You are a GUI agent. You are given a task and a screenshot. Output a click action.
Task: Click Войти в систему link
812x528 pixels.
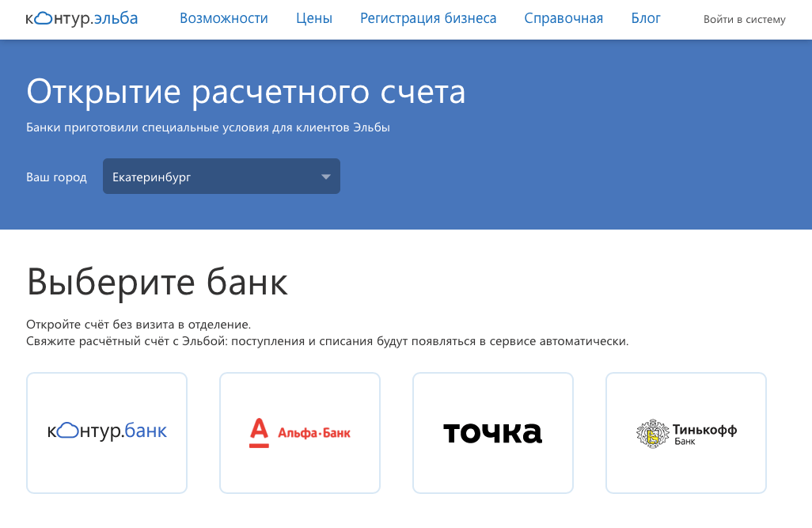[744, 20]
